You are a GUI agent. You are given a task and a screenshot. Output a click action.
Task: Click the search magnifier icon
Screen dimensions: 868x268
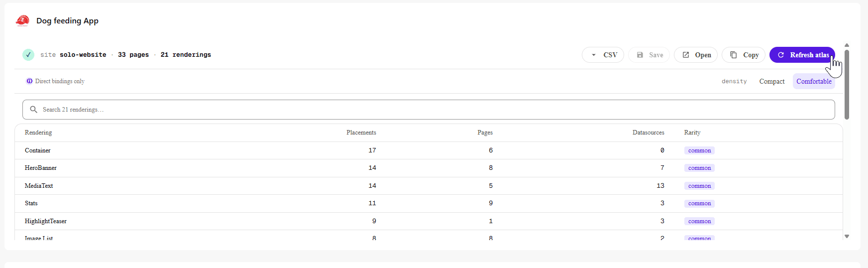point(33,110)
